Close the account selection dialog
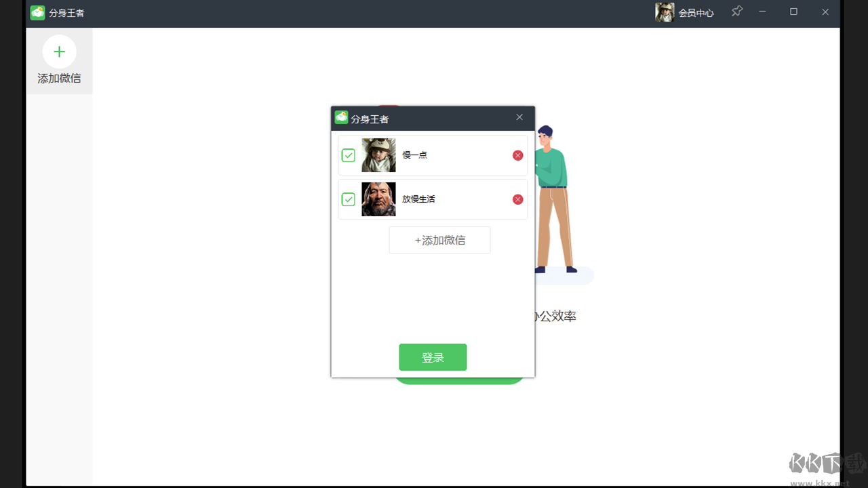This screenshot has width=868, height=488. coord(519,117)
